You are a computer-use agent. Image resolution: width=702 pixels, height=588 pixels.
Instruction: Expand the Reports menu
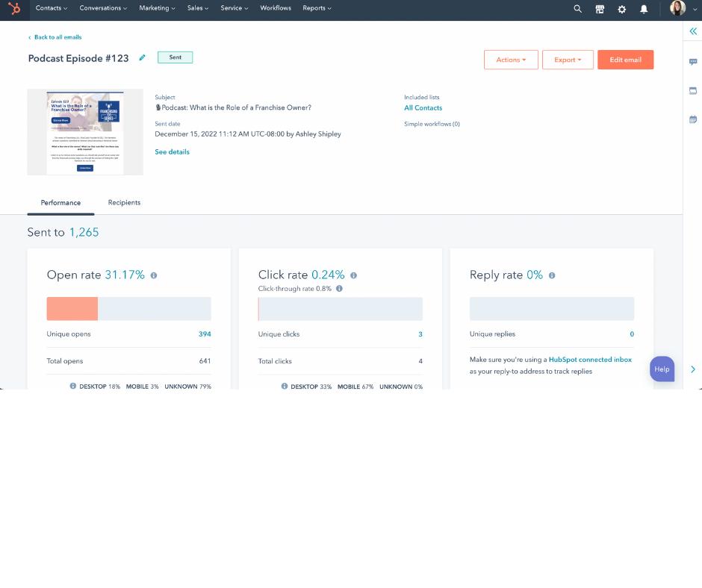317,8
